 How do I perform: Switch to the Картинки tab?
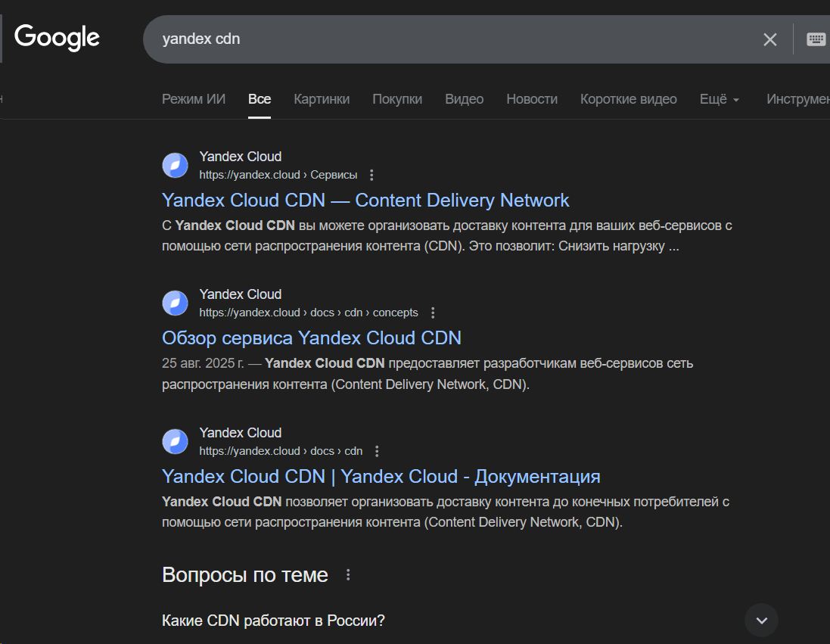[x=322, y=99]
